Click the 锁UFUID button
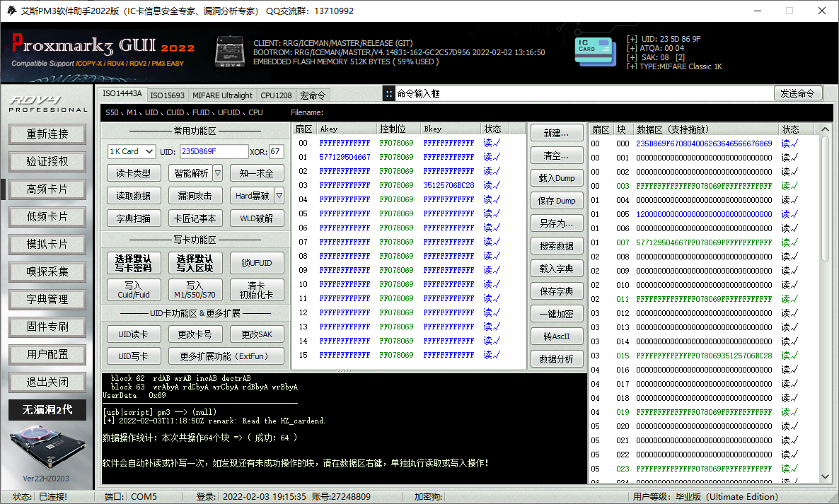The width and height of the screenshot is (839, 504). click(257, 263)
